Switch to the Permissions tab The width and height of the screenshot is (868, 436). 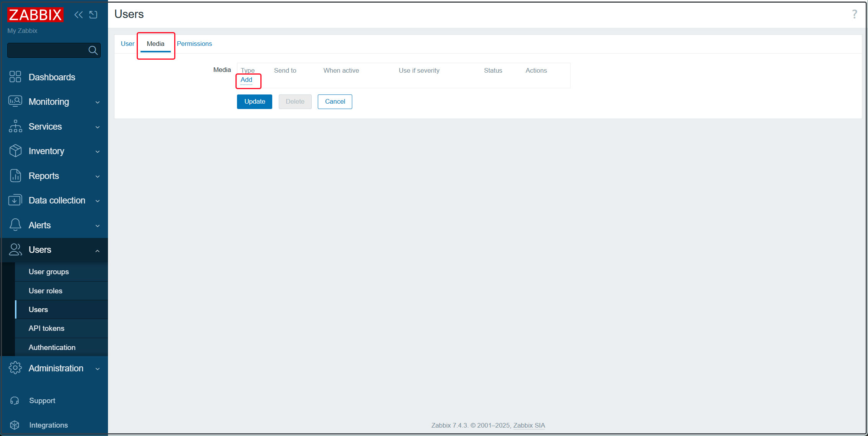[194, 44]
